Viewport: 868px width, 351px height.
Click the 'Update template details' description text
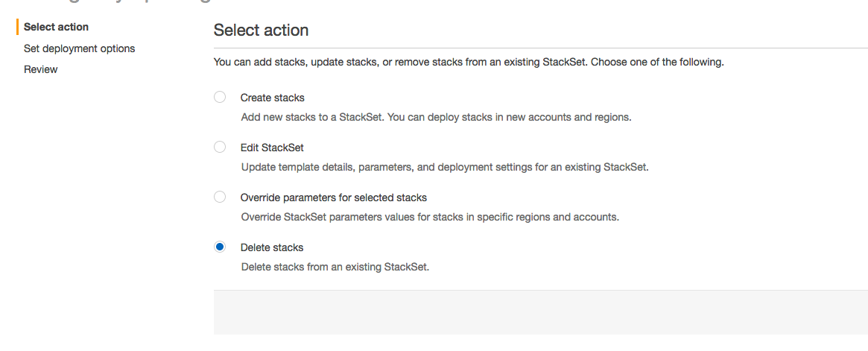445,167
